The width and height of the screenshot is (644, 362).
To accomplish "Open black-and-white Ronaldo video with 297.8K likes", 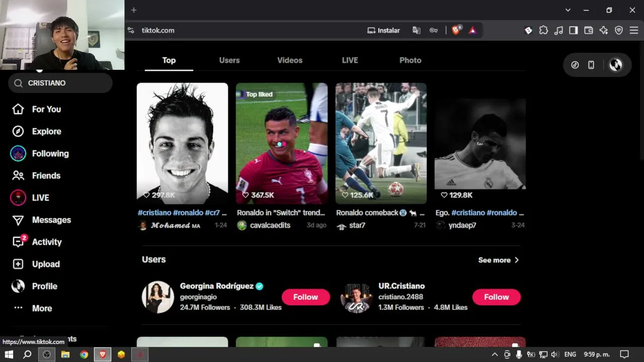I will (x=182, y=143).
